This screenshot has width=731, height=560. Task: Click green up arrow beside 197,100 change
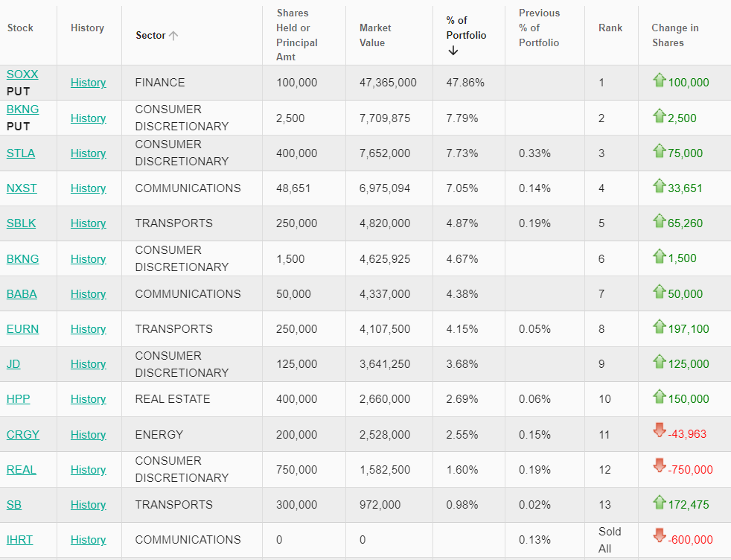click(660, 326)
